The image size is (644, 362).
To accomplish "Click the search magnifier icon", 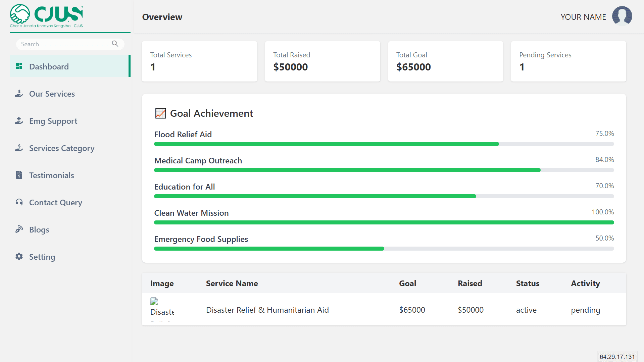I will point(115,44).
